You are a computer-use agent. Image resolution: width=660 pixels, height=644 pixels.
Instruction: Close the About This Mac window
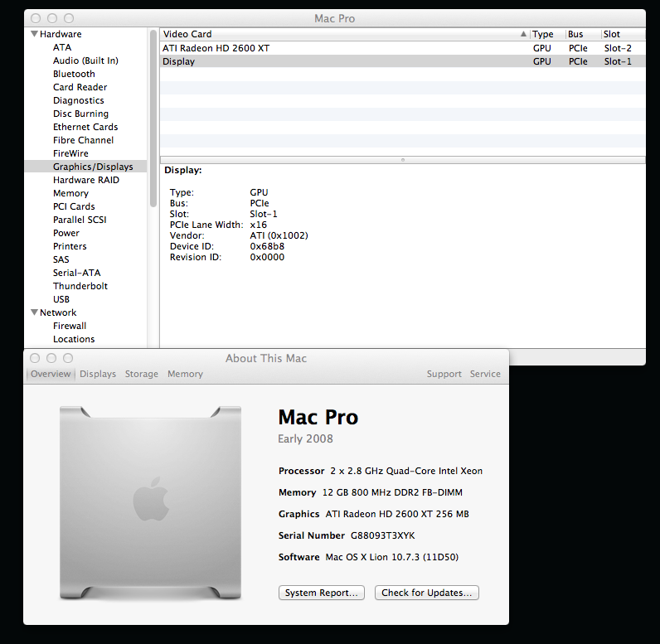click(x=35, y=358)
